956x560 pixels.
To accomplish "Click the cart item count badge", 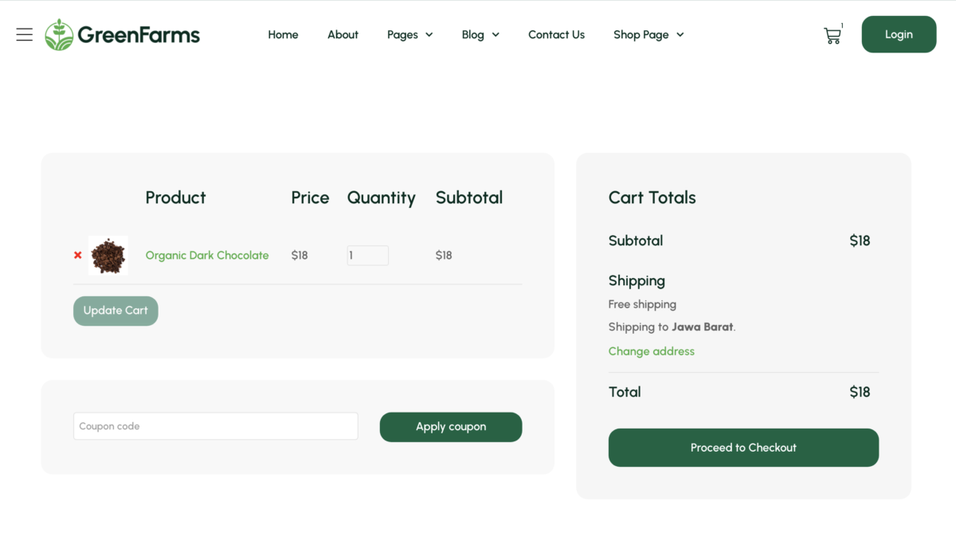I will (x=841, y=25).
